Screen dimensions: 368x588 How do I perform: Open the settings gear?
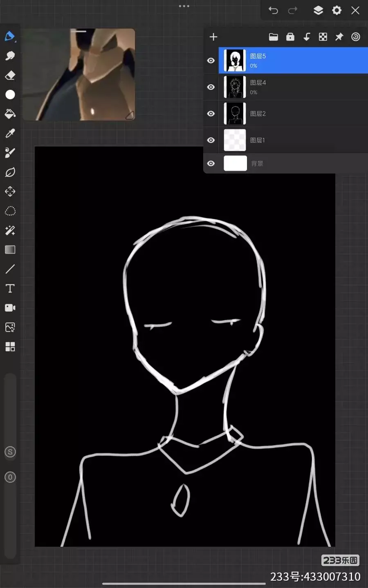click(337, 10)
